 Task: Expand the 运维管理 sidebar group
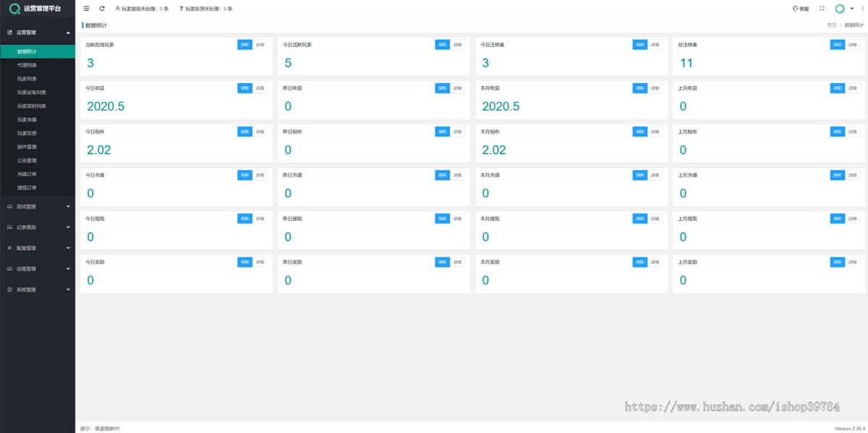[x=38, y=269]
